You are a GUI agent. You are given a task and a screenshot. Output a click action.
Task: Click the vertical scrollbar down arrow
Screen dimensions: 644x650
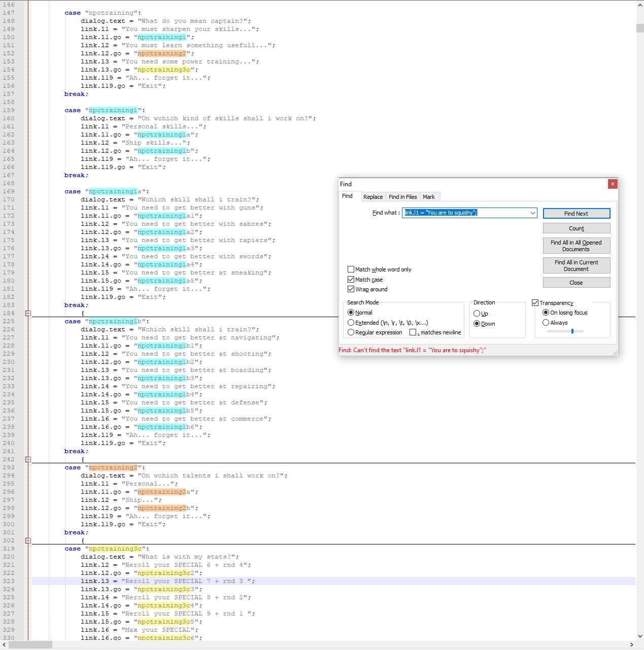[640, 636]
